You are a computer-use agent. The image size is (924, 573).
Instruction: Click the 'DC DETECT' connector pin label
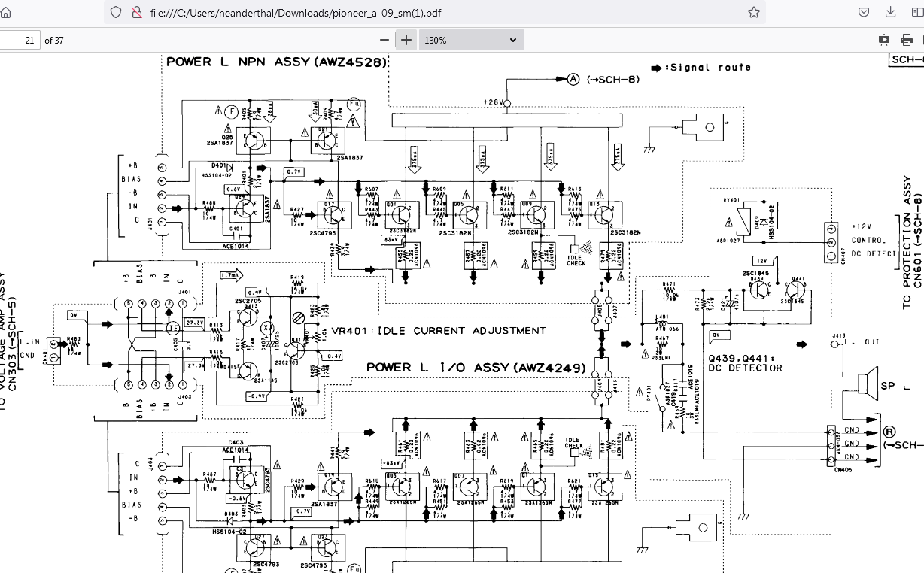[873, 254]
